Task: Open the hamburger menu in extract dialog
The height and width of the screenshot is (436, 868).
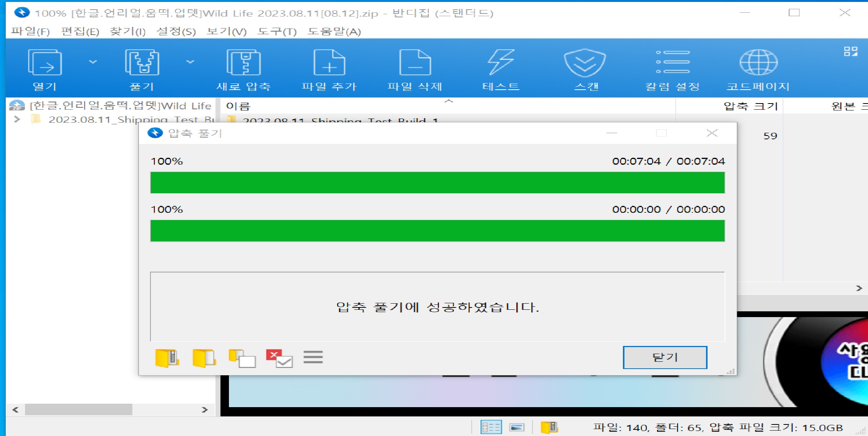Action: (313, 357)
